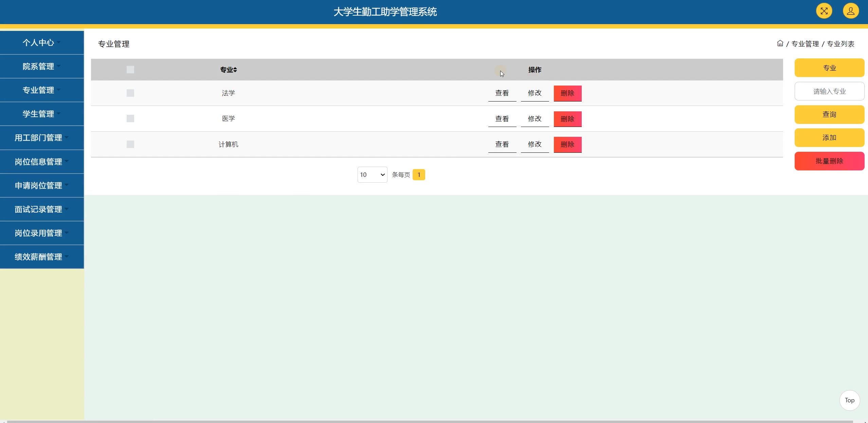
Task: Click the home icon in breadcrumb
Action: [780, 43]
